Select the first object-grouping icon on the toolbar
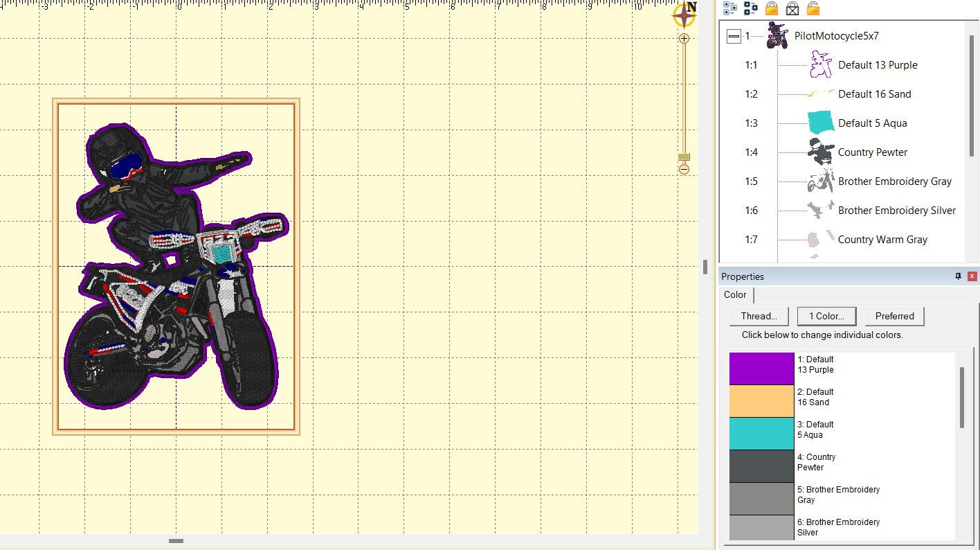Image resolution: width=980 pixels, height=550 pixels. click(730, 8)
